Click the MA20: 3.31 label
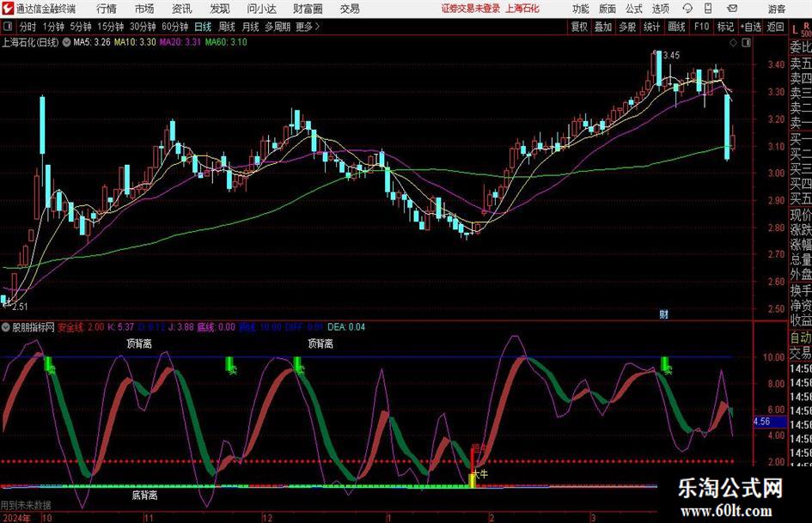Viewport: 812px width, 523px height. [x=180, y=42]
